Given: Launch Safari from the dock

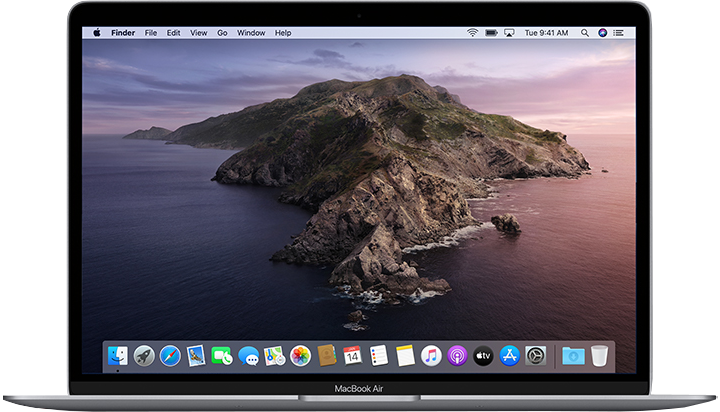Looking at the screenshot, I should (x=170, y=356).
